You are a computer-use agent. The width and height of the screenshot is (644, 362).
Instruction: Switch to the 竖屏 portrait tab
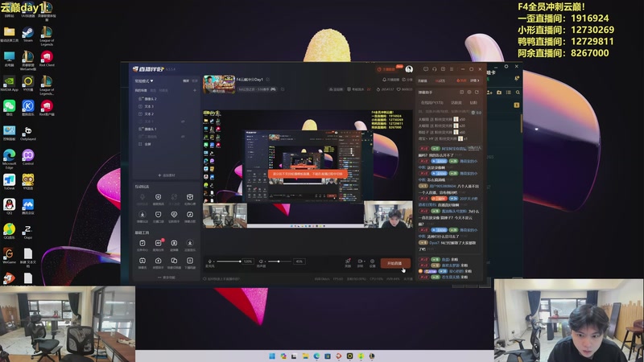[x=194, y=81]
